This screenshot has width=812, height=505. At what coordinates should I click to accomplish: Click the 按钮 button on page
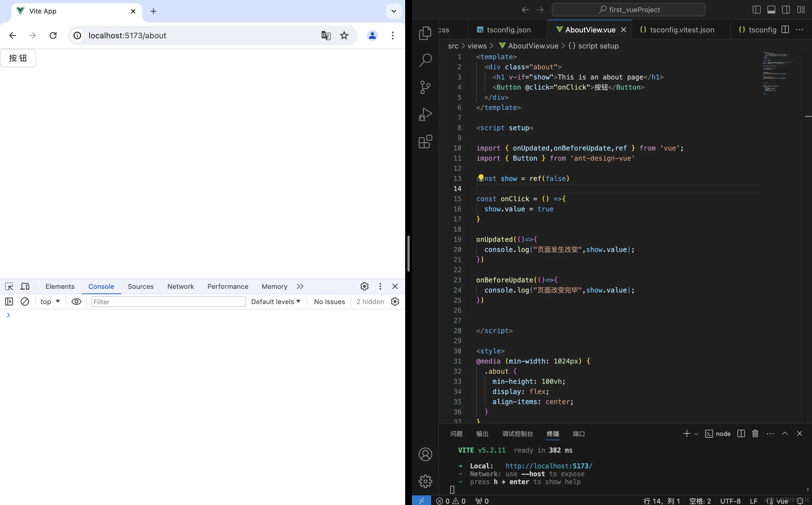point(18,58)
